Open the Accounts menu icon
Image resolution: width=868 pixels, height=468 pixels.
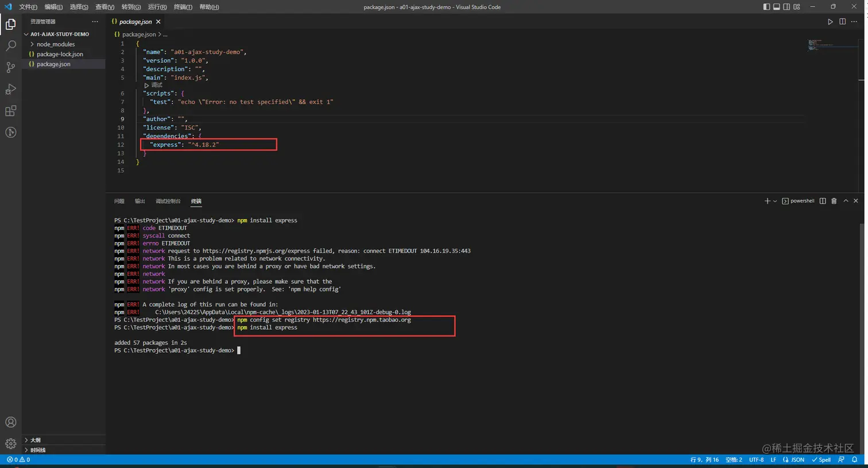click(10, 422)
